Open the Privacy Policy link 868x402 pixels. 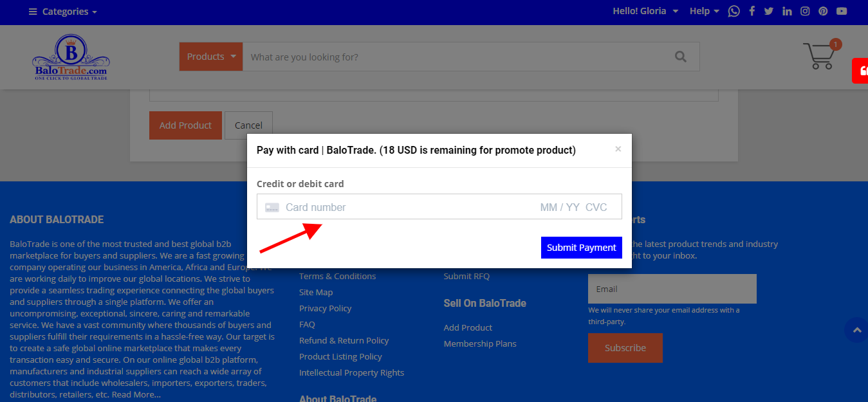click(x=325, y=308)
